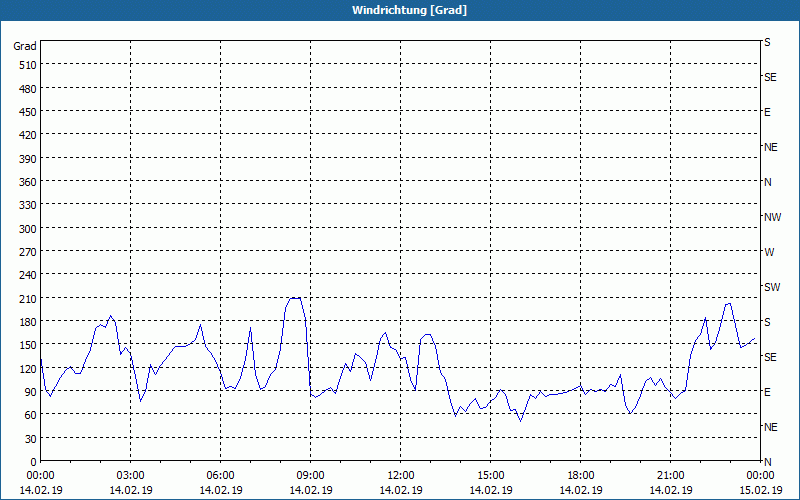Viewport: 800px width, 500px height.
Task: Click the '60' y-axis label
Action: point(31,415)
